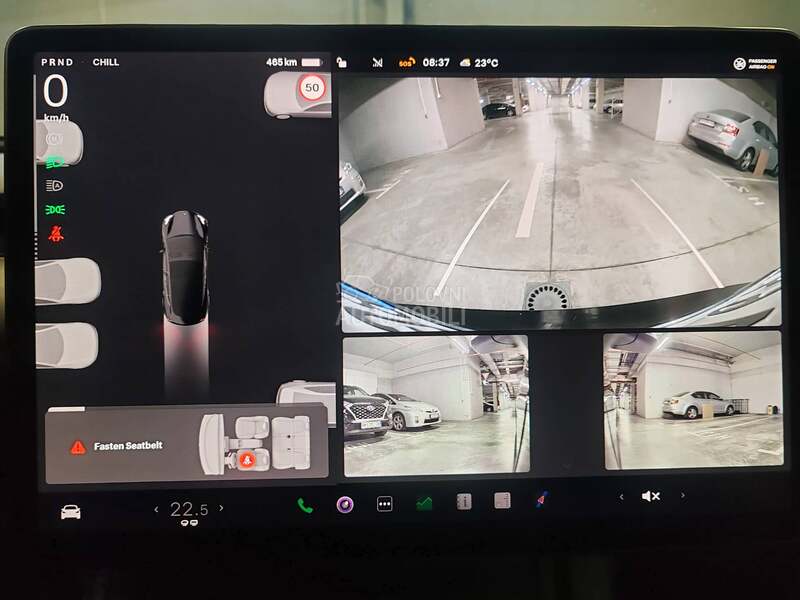800x600 pixels.
Task: Toggle the speaker mute icon
Action: (x=651, y=496)
